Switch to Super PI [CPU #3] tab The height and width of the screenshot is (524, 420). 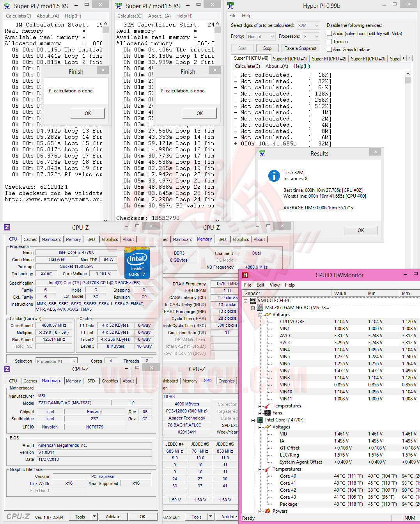tap(368, 59)
